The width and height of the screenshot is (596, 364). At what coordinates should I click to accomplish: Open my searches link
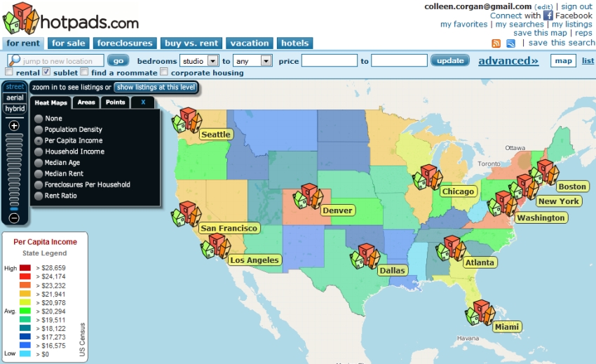(x=519, y=25)
